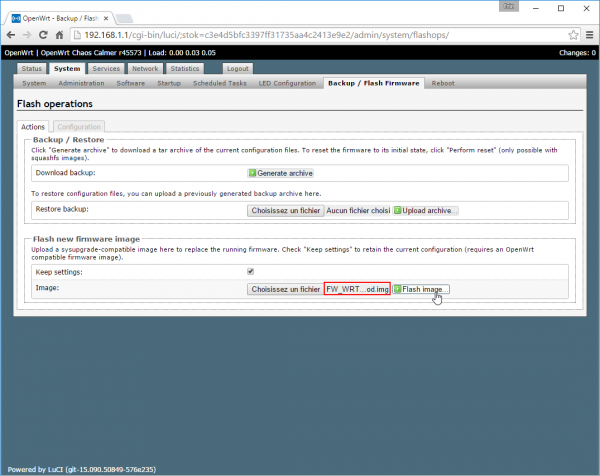Image resolution: width=600 pixels, height=476 pixels.
Task: Toggle the Keep settings checkbox
Action: (x=250, y=271)
